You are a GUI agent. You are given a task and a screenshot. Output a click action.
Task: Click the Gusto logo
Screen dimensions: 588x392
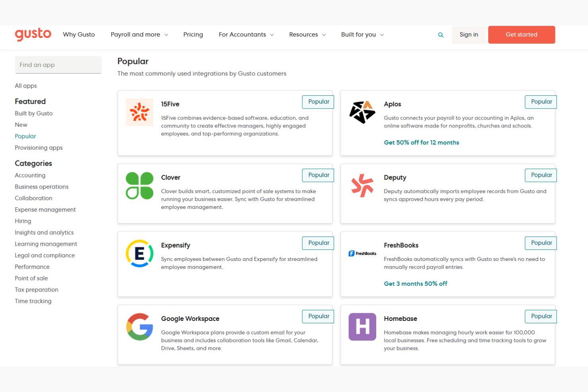tap(33, 35)
